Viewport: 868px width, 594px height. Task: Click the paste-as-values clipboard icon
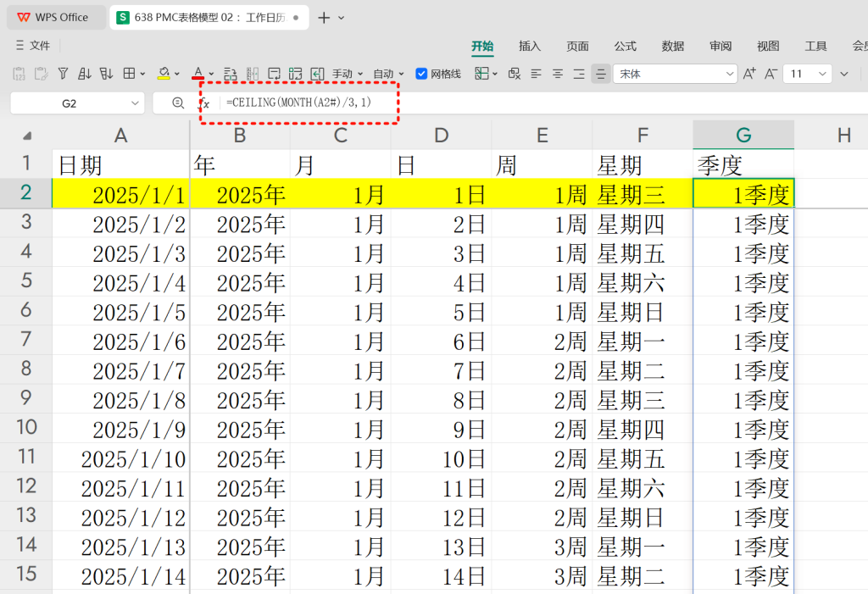point(19,74)
